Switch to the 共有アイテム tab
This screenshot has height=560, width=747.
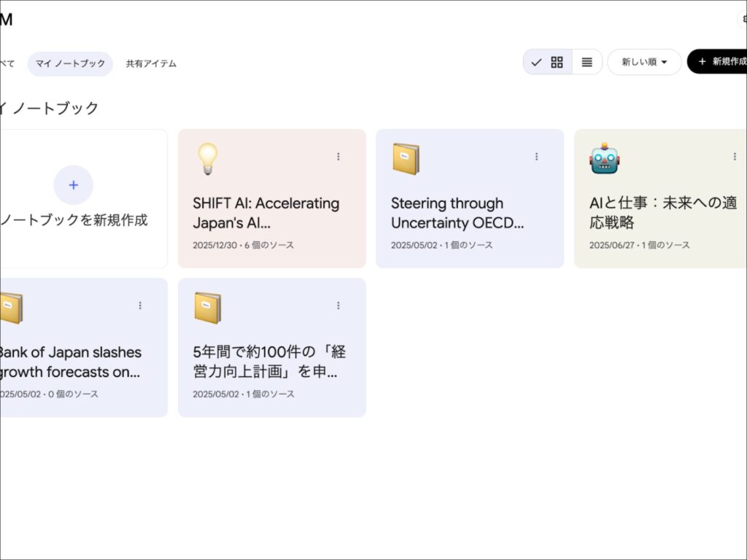point(151,64)
